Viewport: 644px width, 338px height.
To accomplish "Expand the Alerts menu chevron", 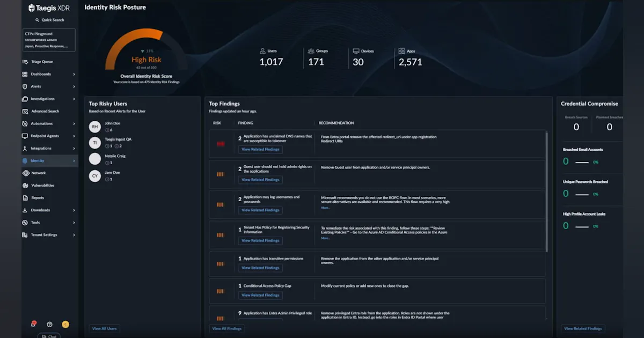I will pyautogui.click(x=74, y=86).
